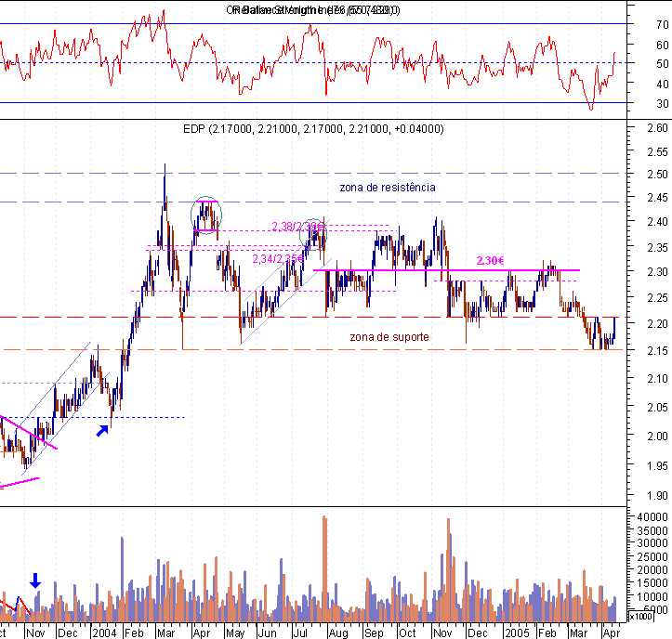Click the 'x1000' volume multiplier box

(640, 617)
